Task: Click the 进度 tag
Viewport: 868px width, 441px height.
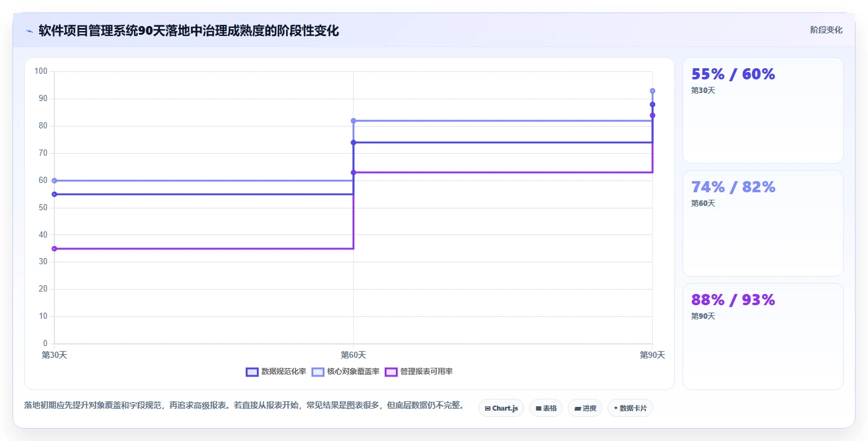Action: (585, 408)
